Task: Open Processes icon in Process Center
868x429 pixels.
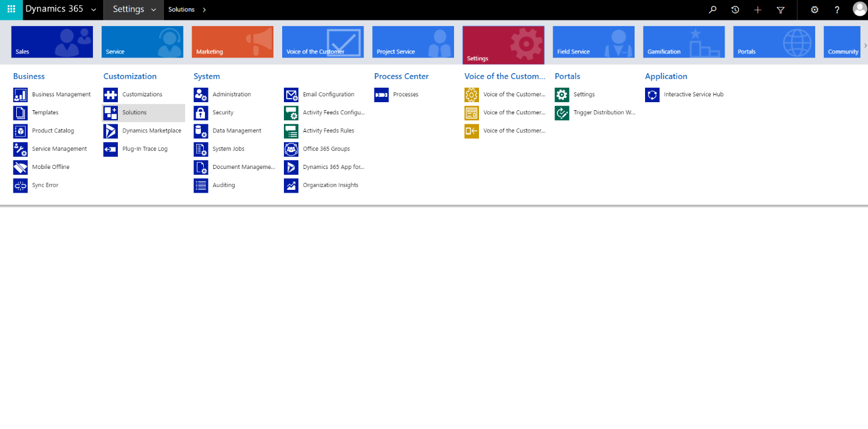Action: pyautogui.click(x=381, y=95)
